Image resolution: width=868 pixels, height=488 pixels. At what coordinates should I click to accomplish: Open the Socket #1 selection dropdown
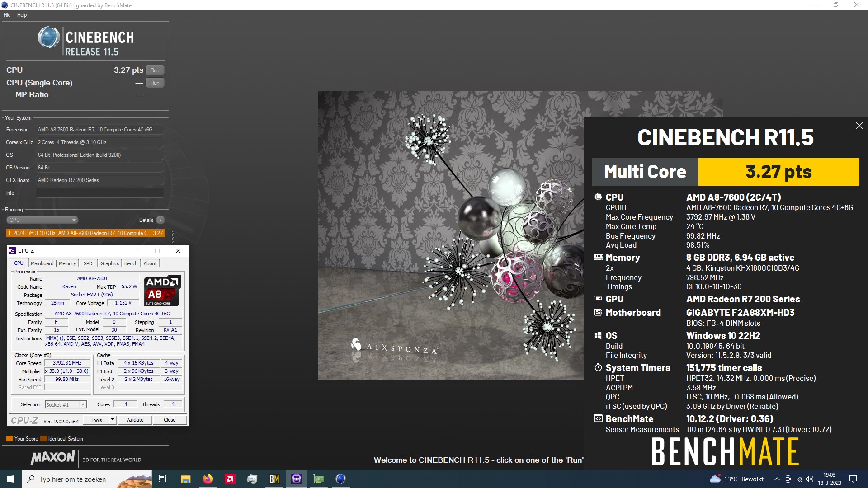[x=66, y=405]
